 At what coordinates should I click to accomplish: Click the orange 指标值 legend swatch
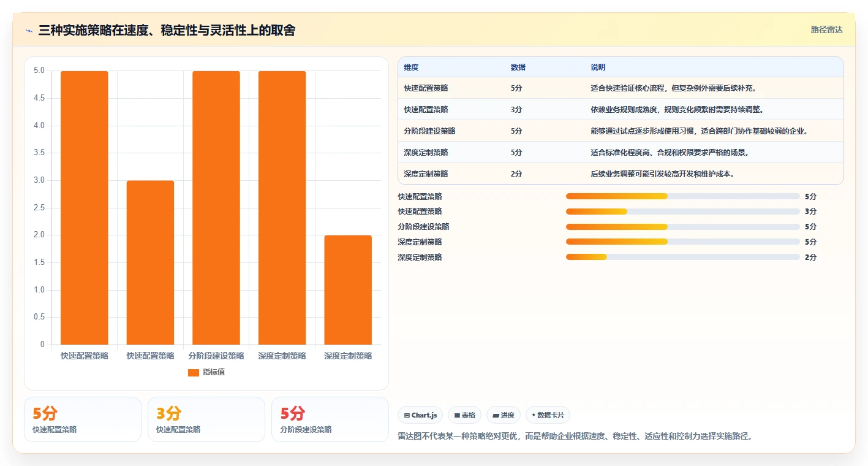[x=194, y=373]
